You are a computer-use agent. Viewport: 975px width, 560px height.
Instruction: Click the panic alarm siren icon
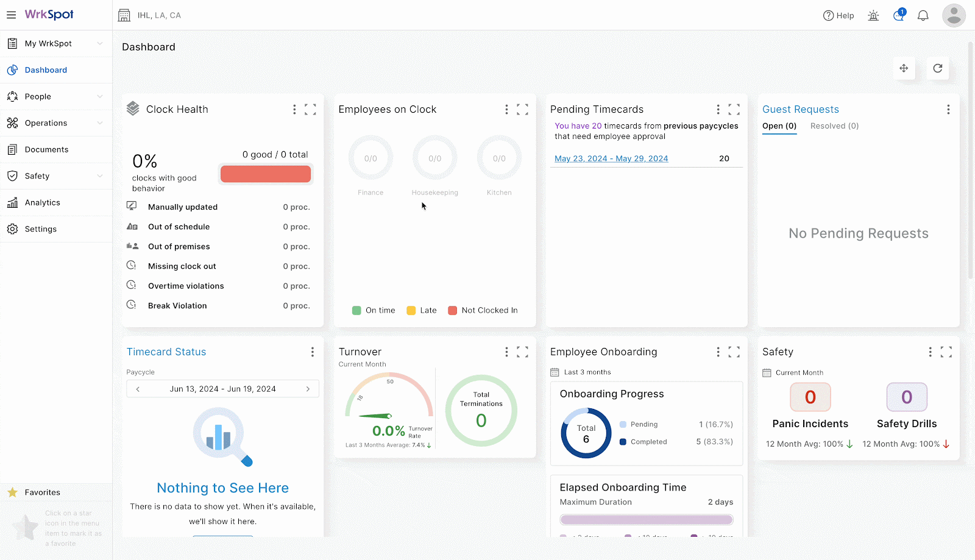(873, 16)
